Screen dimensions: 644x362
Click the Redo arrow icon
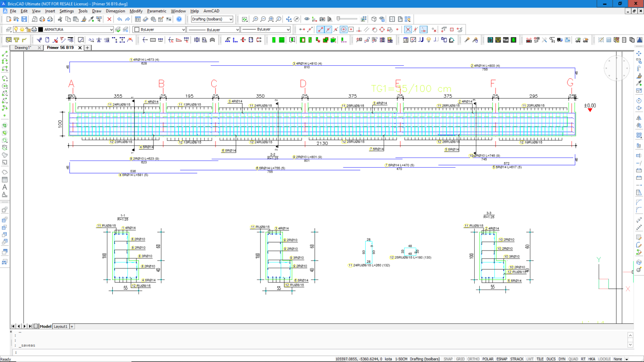127,19
